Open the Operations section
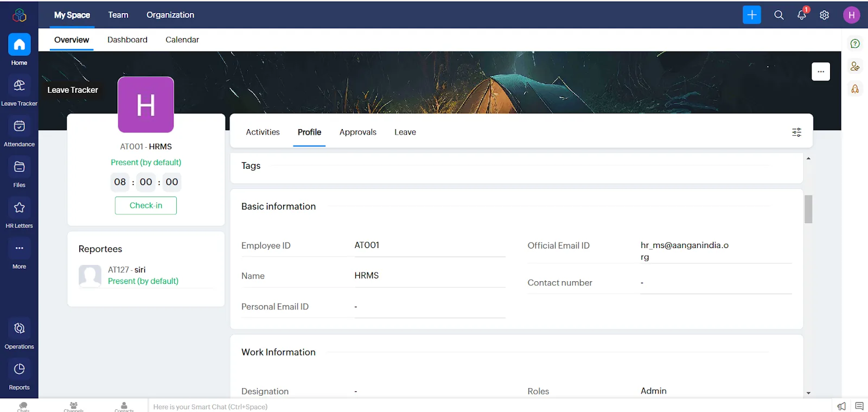The height and width of the screenshot is (412, 868). tap(19, 334)
